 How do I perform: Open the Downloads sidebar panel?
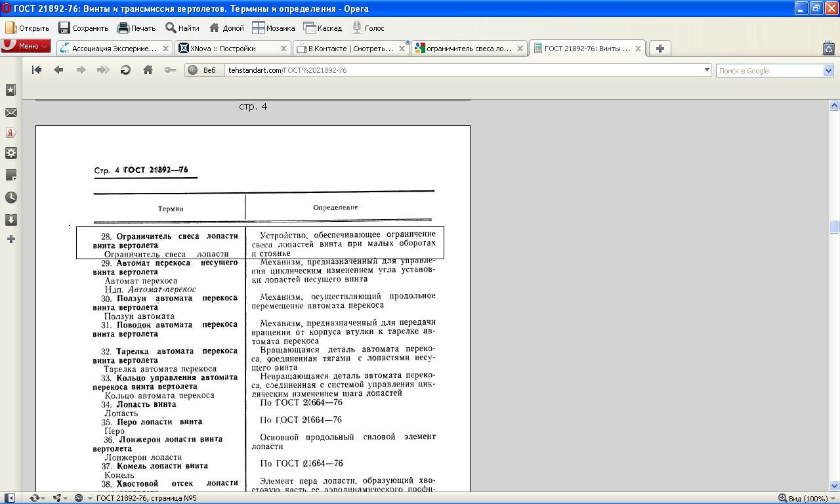click(11, 220)
